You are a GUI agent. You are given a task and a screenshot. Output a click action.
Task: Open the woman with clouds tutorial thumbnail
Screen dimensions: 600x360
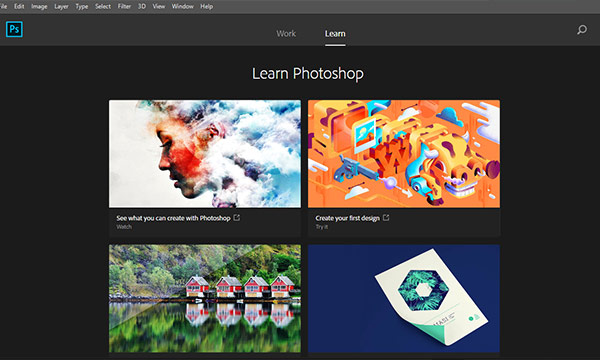click(205, 154)
